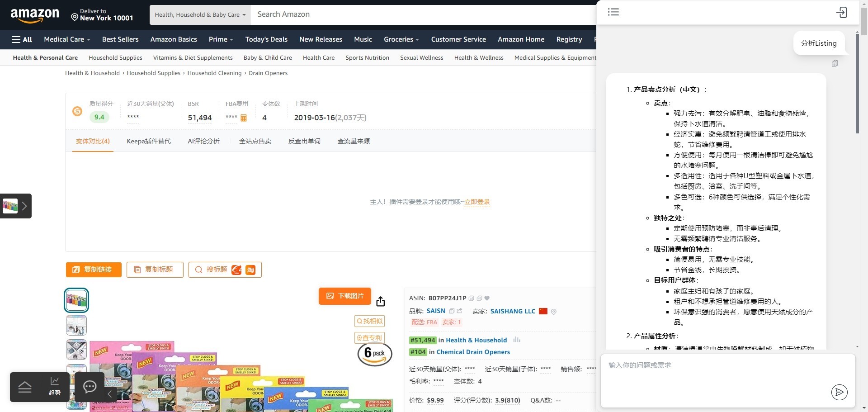
Task: Open SAISHANG LLC seller link
Action: [x=513, y=311]
